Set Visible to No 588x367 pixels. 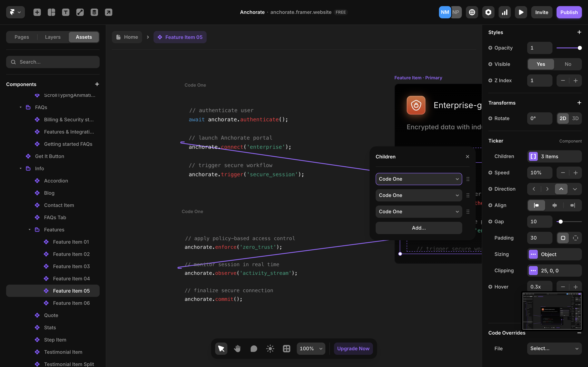pos(568,64)
